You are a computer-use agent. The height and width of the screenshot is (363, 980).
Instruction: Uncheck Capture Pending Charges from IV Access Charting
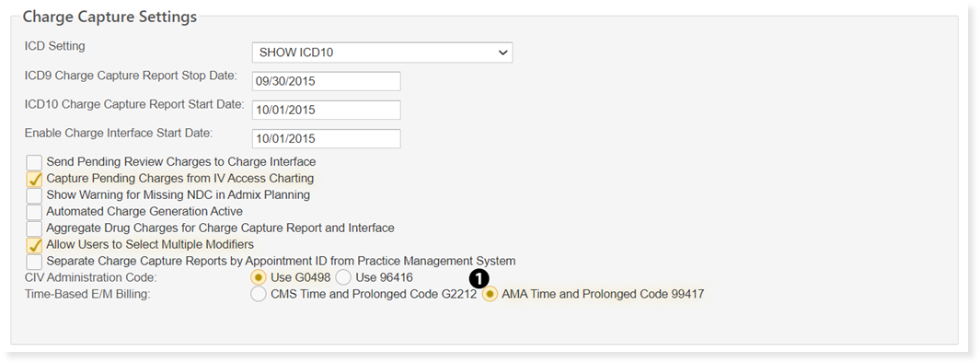pyautogui.click(x=34, y=179)
